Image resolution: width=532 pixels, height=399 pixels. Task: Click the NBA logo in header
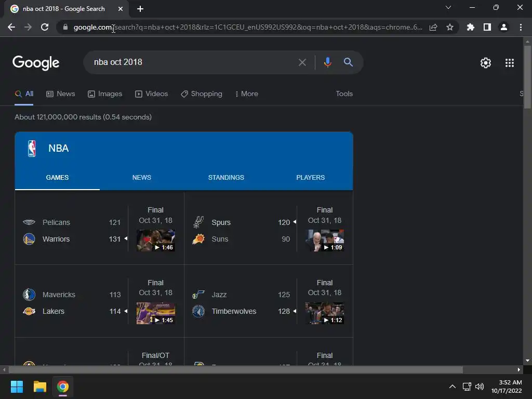tap(32, 148)
